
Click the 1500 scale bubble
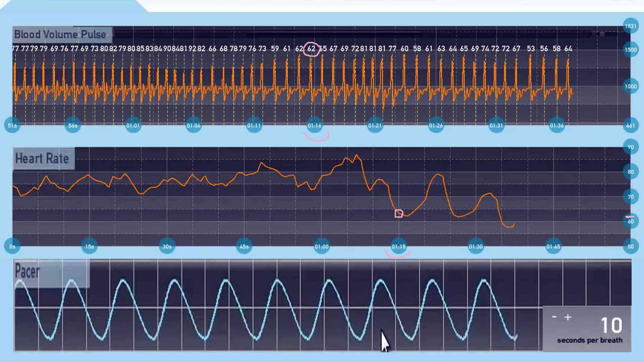click(631, 50)
